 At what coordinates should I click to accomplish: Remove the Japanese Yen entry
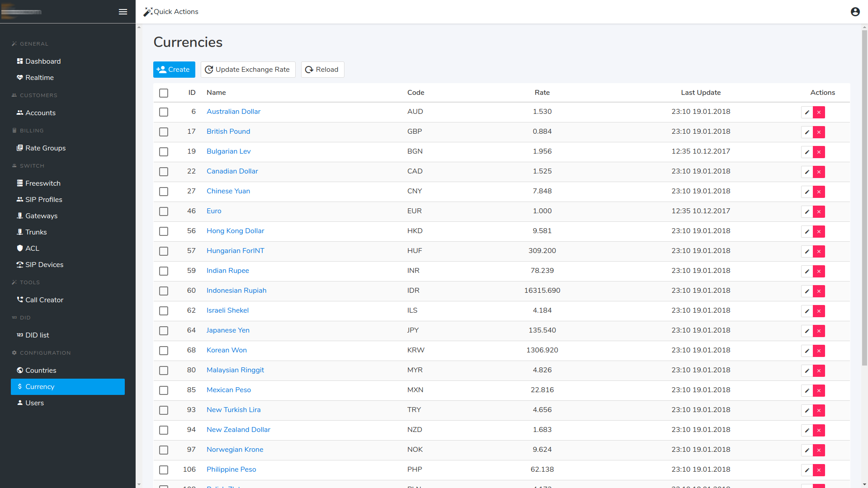(x=819, y=331)
